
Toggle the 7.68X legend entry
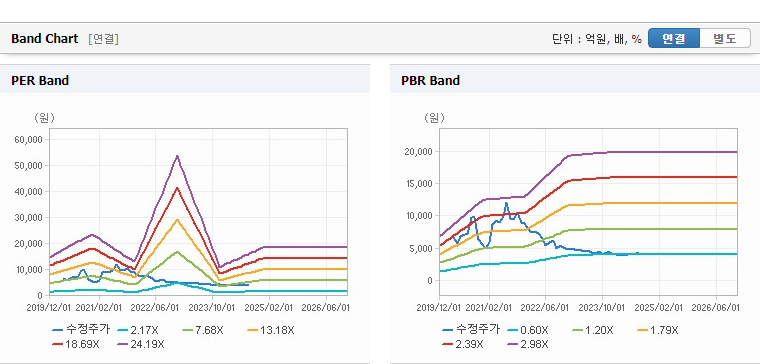[203, 330]
